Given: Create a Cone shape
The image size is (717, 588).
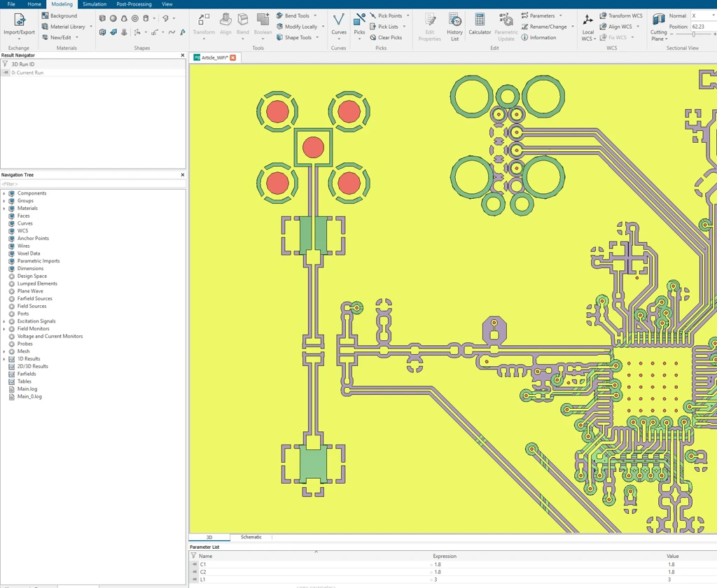Looking at the screenshot, I should (x=124, y=18).
